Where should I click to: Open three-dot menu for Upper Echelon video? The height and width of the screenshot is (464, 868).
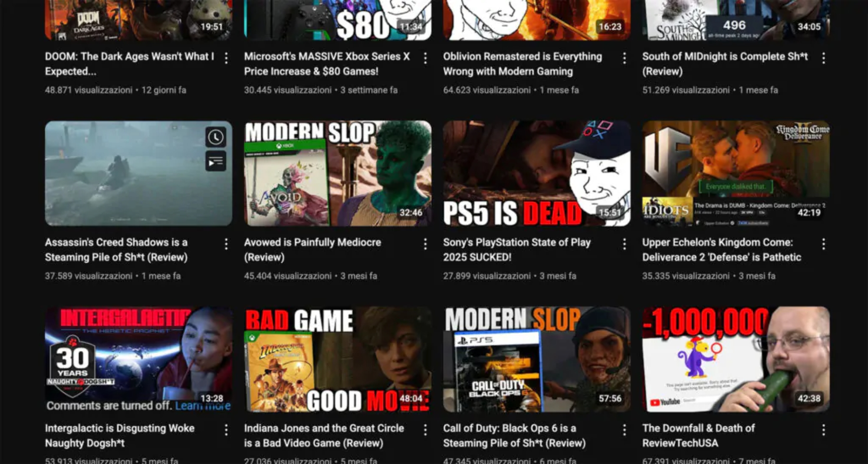click(823, 244)
